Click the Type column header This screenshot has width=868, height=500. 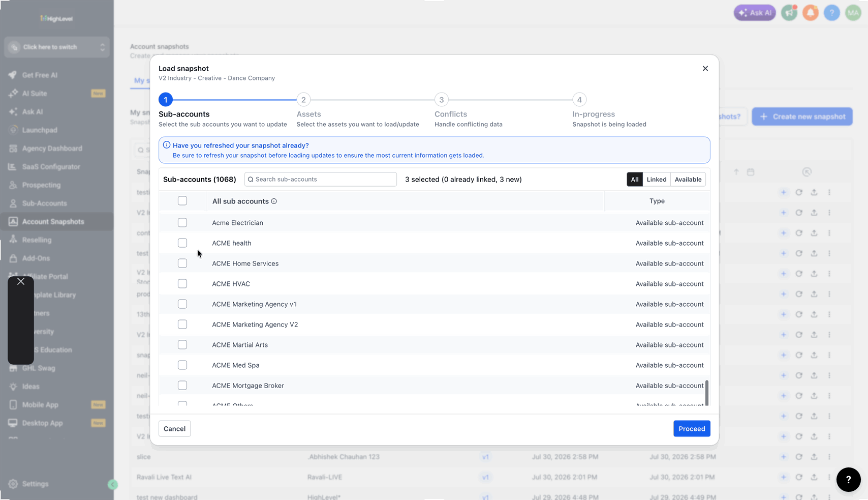(x=657, y=201)
